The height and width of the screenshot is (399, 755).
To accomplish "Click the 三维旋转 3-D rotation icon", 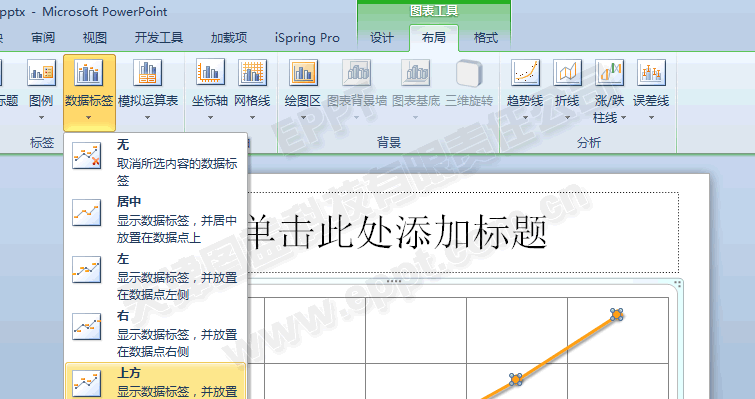I will [469, 73].
